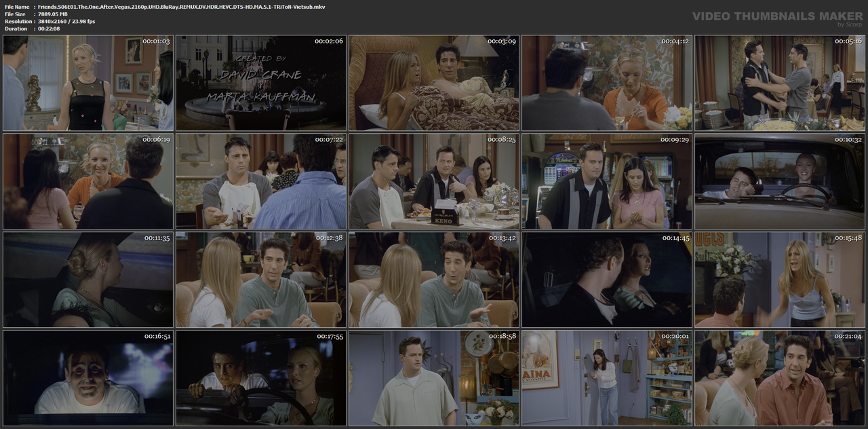The width and height of the screenshot is (868, 429).
Task: Open the thumbnail stamped 00:17:55
Action: [261, 378]
